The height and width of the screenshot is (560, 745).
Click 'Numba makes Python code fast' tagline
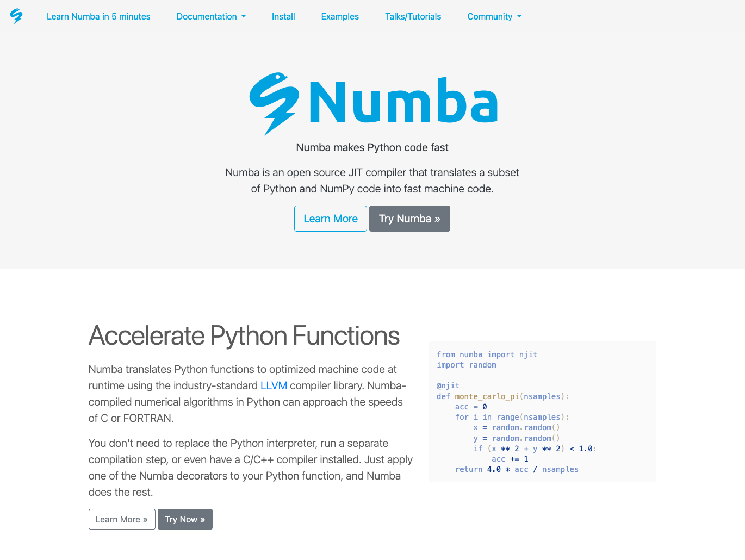[x=372, y=147]
